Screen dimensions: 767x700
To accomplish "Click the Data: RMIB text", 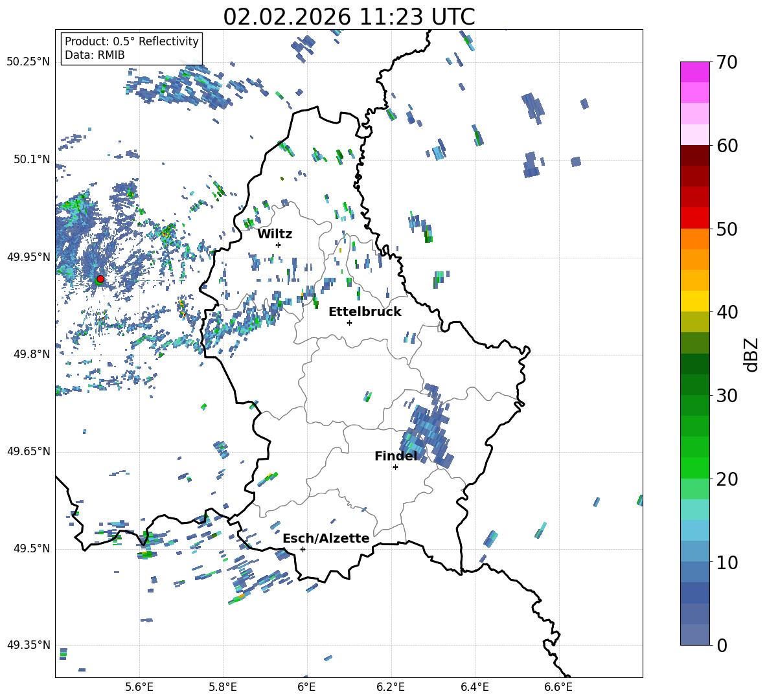I will [95, 55].
